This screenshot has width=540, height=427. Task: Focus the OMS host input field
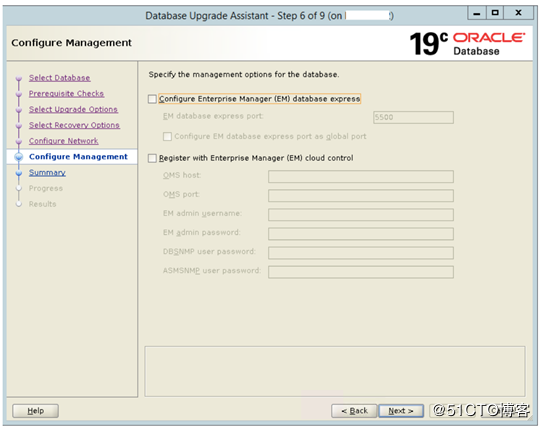click(x=361, y=177)
